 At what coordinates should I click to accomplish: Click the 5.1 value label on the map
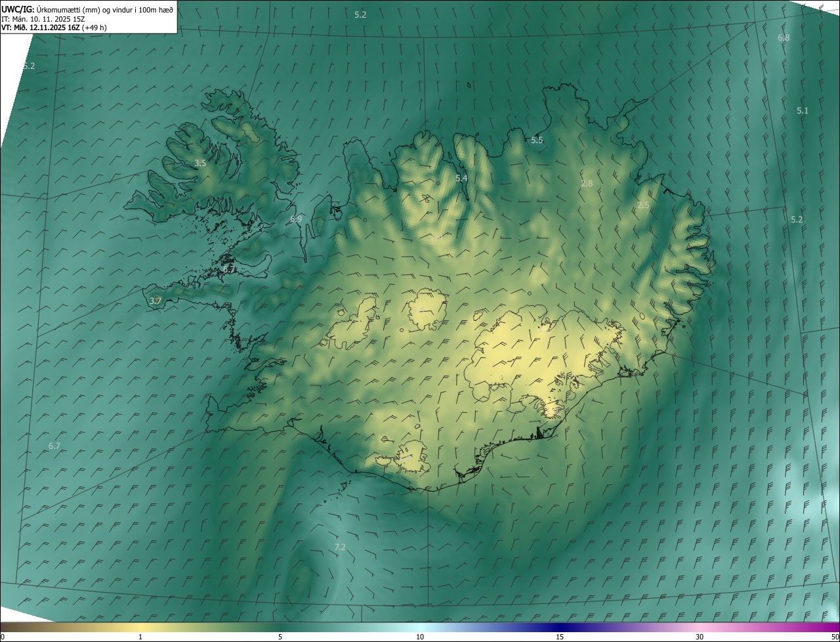(803, 111)
